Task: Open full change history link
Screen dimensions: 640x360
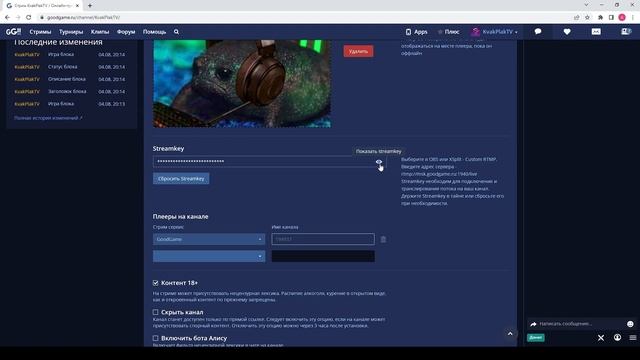Action: pos(48,118)
